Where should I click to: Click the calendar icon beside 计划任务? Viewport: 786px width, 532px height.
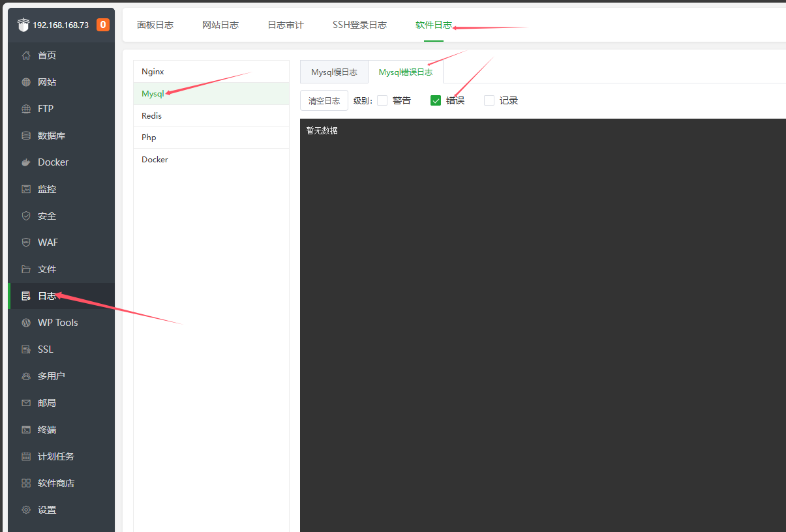[26, 456]
